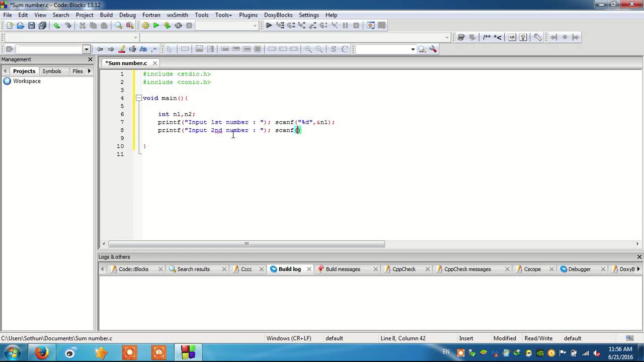The image size is (644, 362).
Task: Click the editor horizontal scrollbar thumb
Action: (x=247, y=244)
